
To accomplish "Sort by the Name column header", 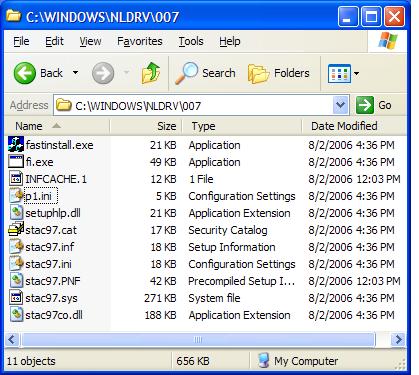I will pos(57,126).
